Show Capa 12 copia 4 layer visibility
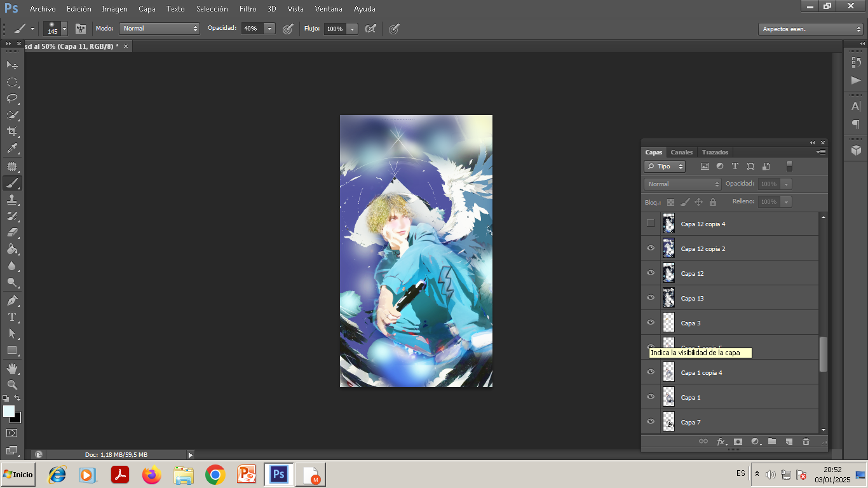 click(x=650, y=223)
